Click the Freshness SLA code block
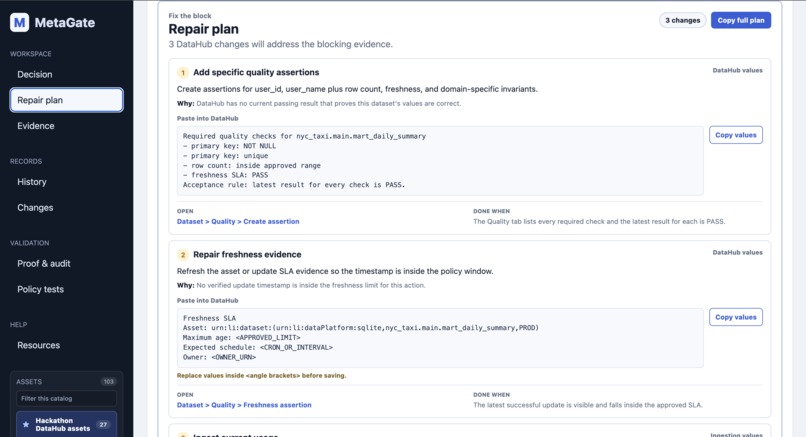This screenshot has height=437, width=806. pyautogui.click(x=440, y=338)
